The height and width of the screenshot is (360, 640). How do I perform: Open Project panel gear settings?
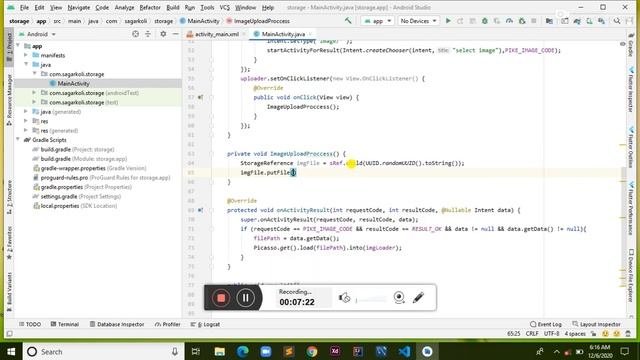pos(163,34)
